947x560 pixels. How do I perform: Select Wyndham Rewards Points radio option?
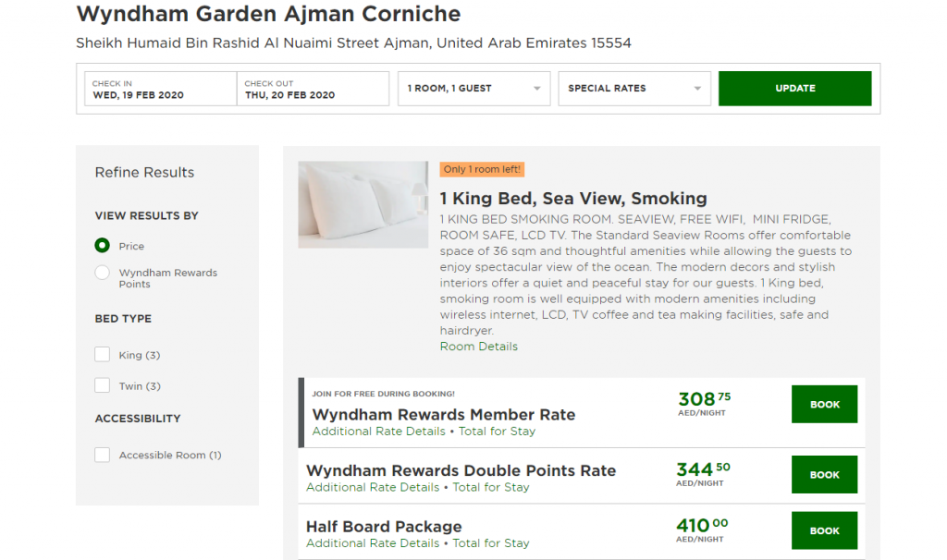(x=103, y=273)
